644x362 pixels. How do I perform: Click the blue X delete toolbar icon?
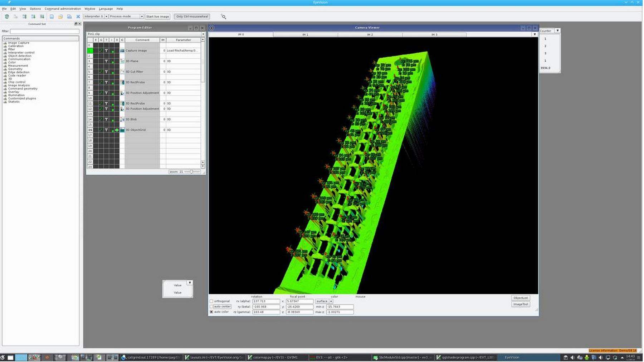coord(78,16)
